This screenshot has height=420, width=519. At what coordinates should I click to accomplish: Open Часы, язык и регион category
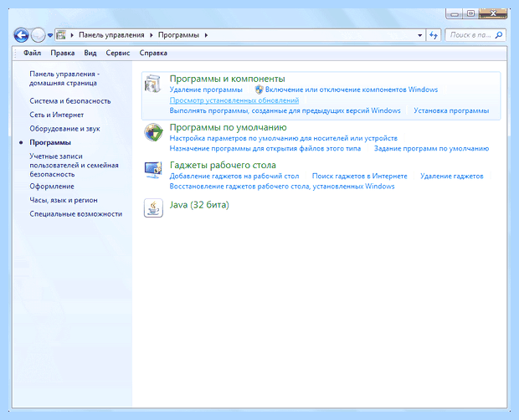pos(64,200)
